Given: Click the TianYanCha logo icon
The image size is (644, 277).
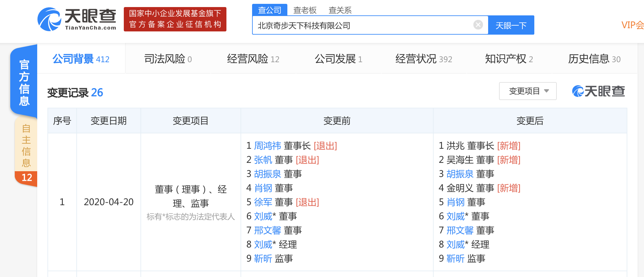Looking at the screenshot, I should click(49, 19).
